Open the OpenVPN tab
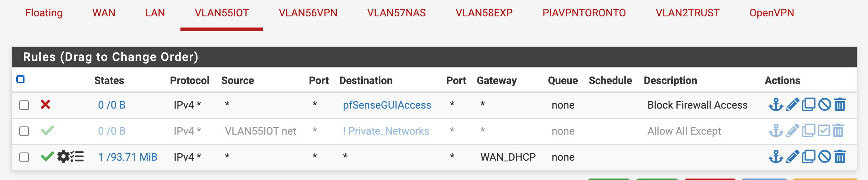 pos(771,13)
